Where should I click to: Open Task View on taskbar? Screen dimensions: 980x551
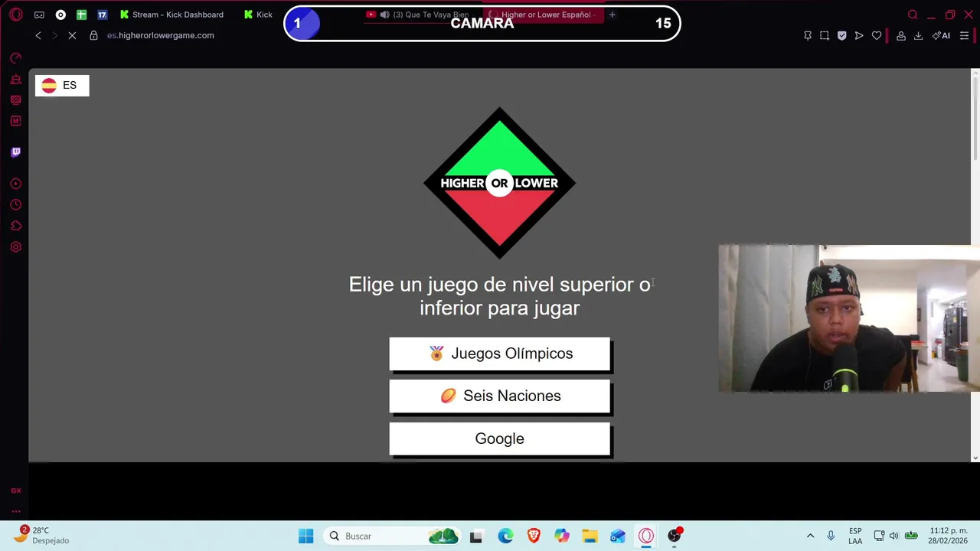pos(476,536)
